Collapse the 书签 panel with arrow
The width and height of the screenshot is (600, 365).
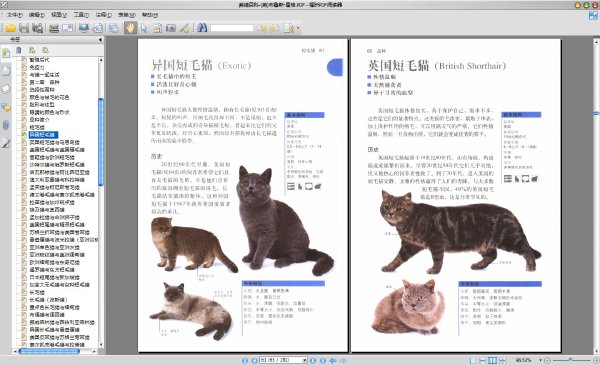[x=100, y=39]
